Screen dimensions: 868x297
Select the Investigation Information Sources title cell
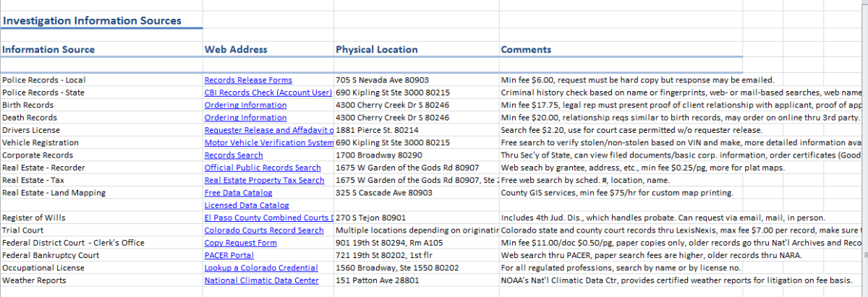(x=91, y=21)
